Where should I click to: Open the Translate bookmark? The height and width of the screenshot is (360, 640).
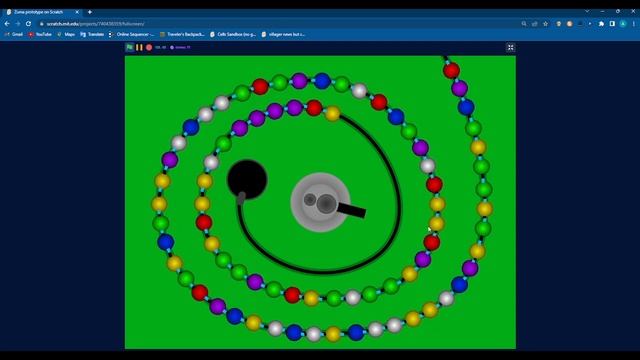point(92,35)
